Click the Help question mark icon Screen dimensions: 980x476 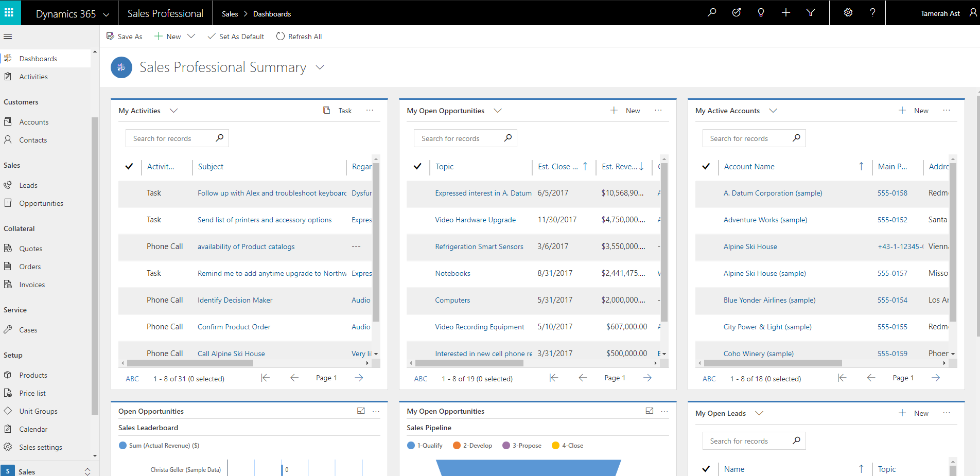[x=872, y=13]
